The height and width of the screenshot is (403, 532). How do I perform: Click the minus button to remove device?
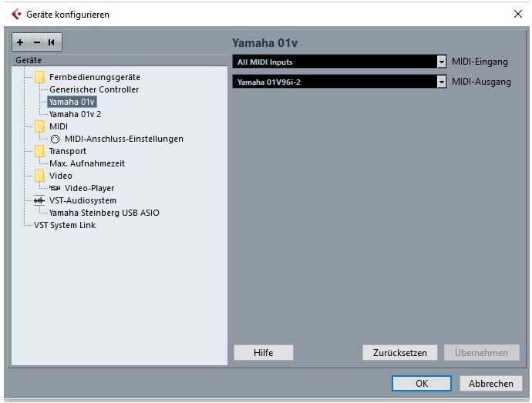click(x=37, y=42)
